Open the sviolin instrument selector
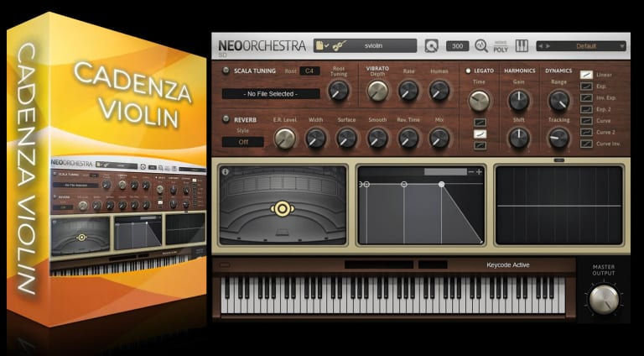 [x=365, y=45]
